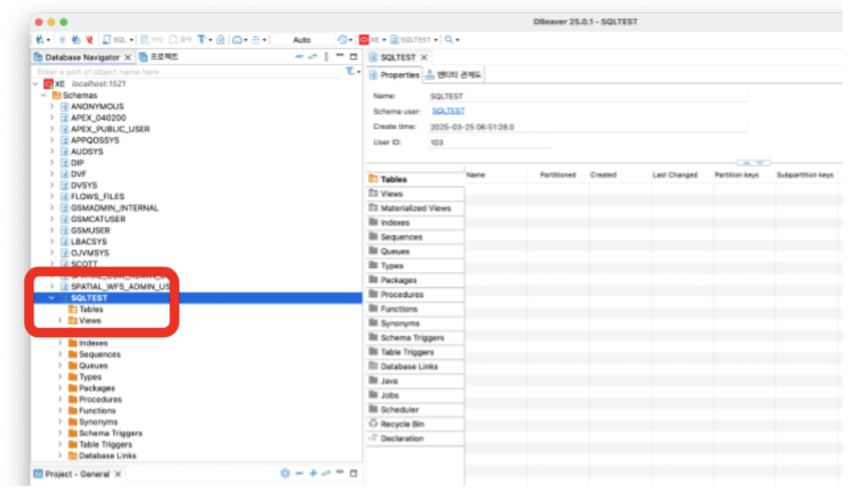Click the transaction log clock icon
868x500 pixels.
[x=343, y=40]
